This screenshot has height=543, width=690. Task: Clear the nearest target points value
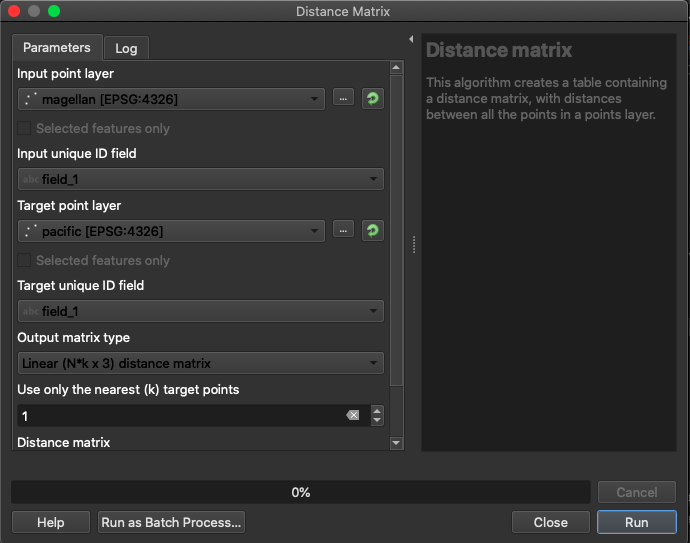click(x=352, y=415)
